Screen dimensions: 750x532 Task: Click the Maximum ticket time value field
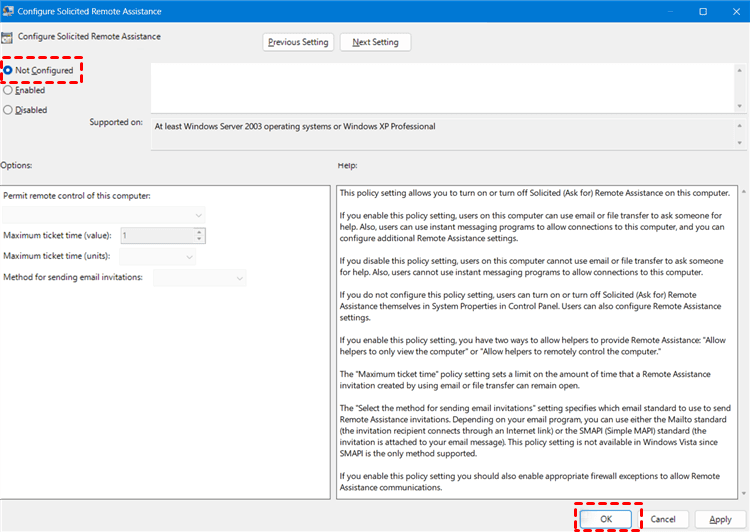click(x=156, y=236)
